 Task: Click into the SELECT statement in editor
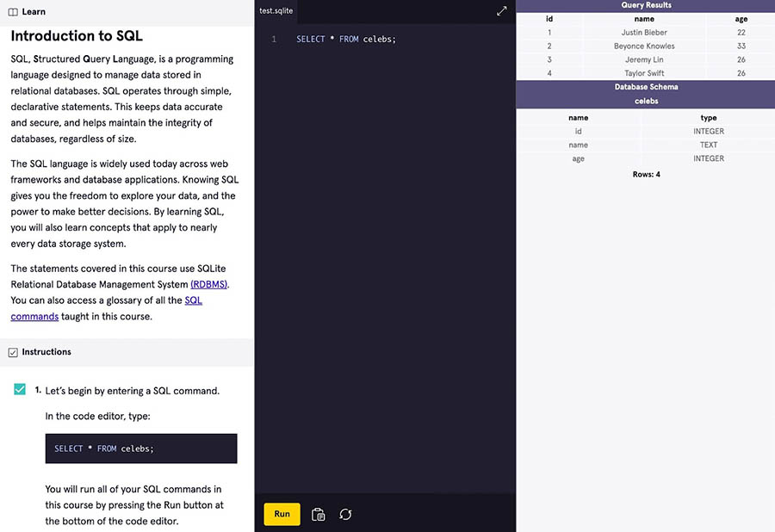(345, 40)
